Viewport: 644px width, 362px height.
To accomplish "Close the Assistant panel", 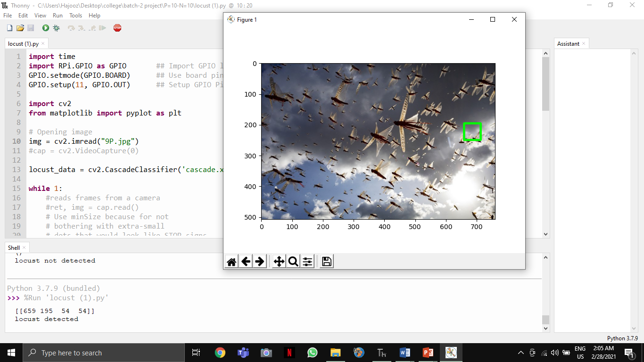I will pyautogui.click(x=583, y=43).
